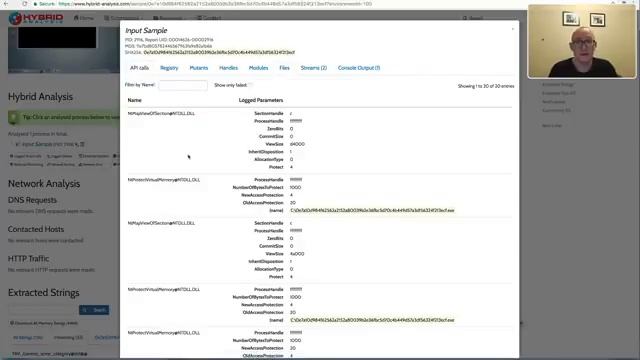Viewport: 640px width, 360px height.
Task: Click the Showing 1 to 20 entries text
Action: click(x=486, y=86)
